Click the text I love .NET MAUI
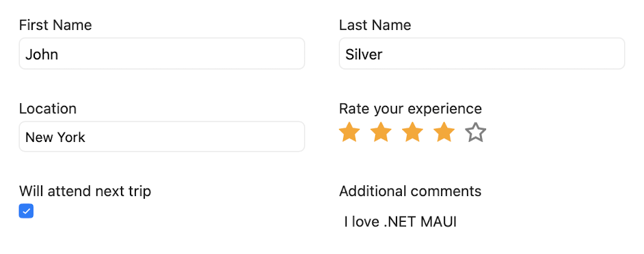The width and height of the screenshot is (644, 254). (401, 222)
